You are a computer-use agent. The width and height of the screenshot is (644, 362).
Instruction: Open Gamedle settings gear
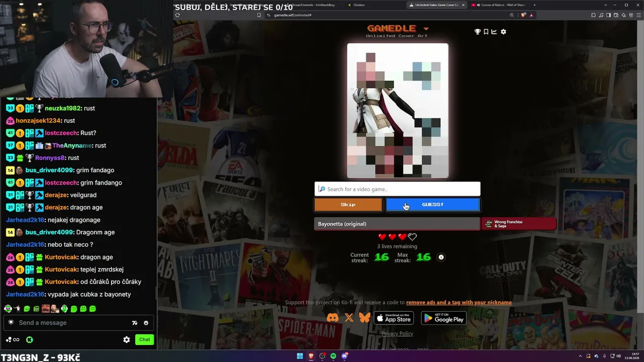503,32
